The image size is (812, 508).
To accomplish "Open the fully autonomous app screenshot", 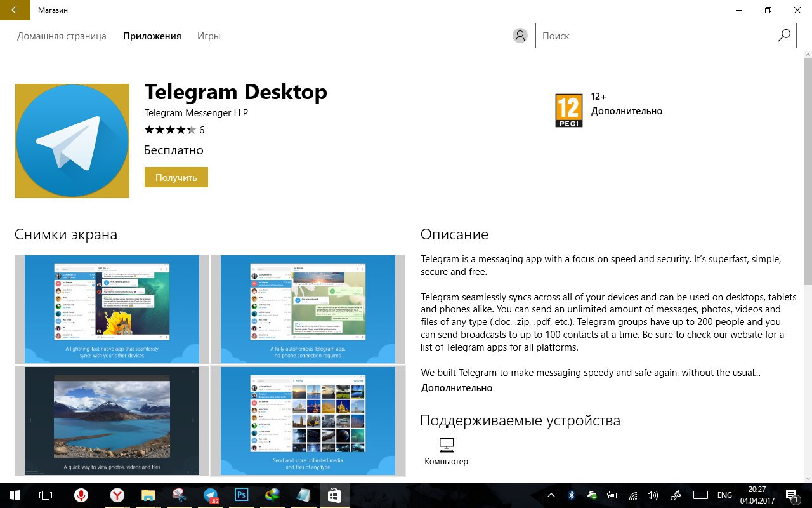I will coord(308,309).
